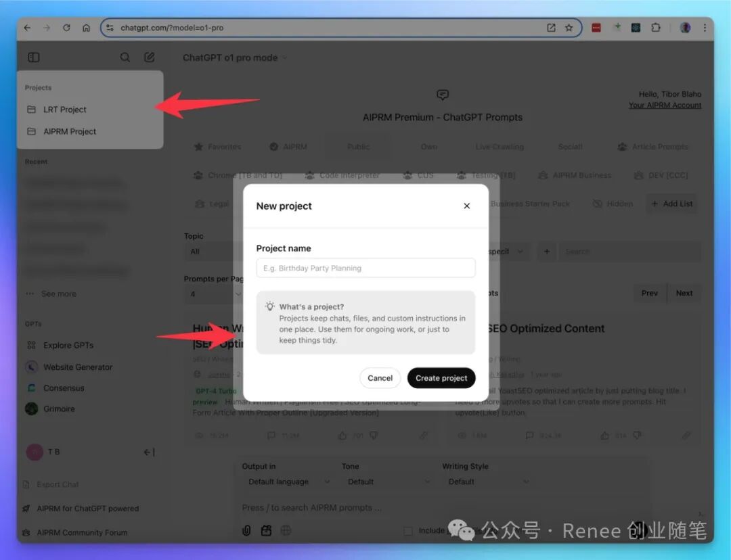The width and height of the screenshot is (731, 560).
Task: Open the Chrome three-dot menu
Action: (x=705, y=28)
